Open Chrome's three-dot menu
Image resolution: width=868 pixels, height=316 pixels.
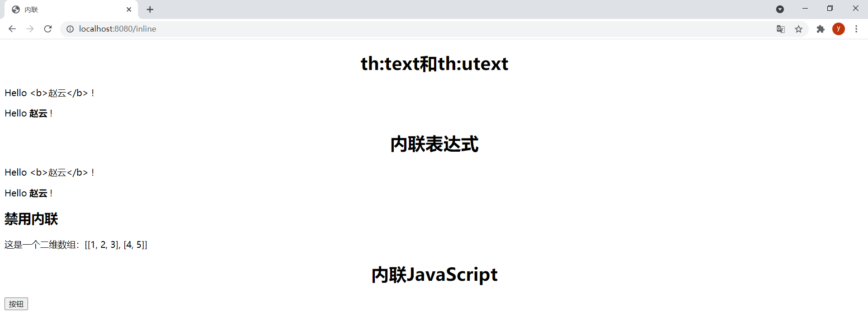(x=856, y=29)
